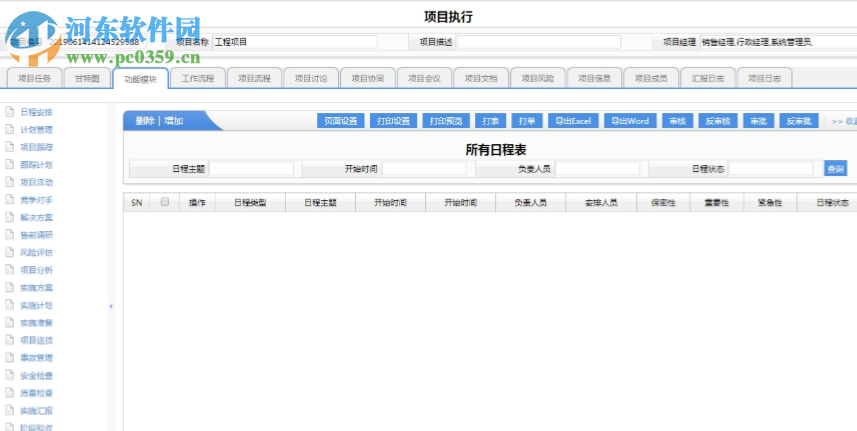Viewport: 857px width, 431px height.
Task: Click the 页面设置 button
Action: pyautogui.click(x=341, y=121)
